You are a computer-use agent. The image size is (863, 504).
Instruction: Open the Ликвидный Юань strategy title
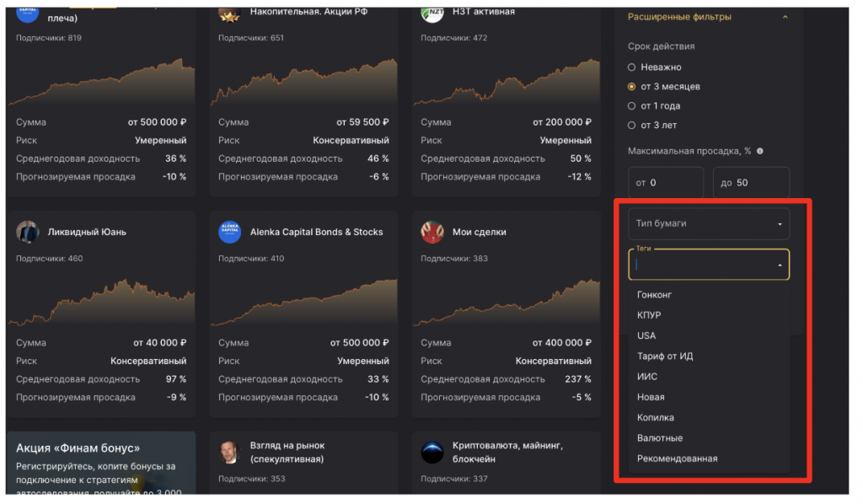point(87,232)
